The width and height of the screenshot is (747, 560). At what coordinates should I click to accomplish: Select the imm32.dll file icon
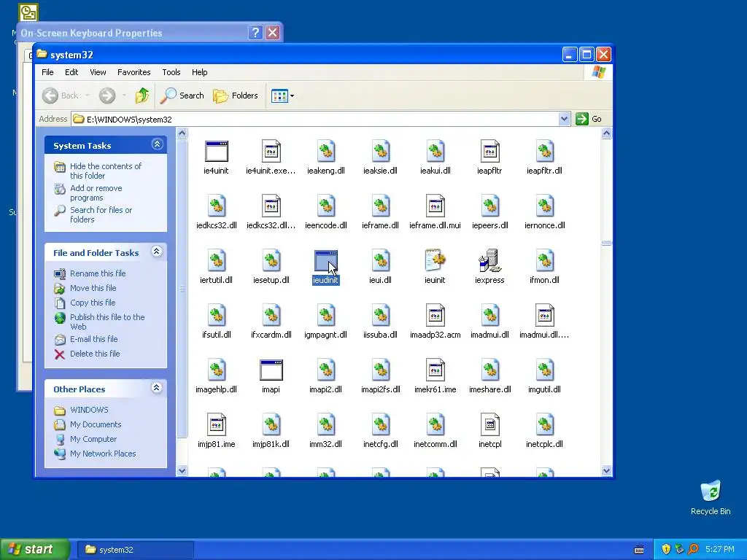pyautogui.click(x=326, y=425)
